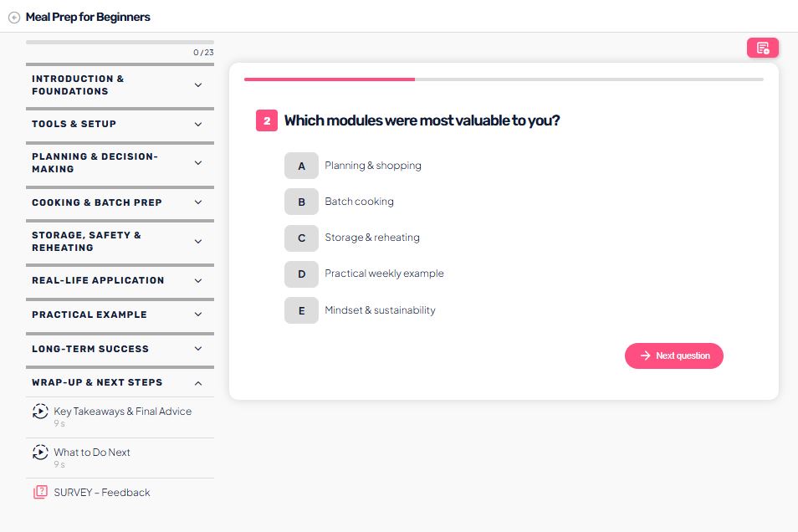This screenshot has width=798, height=532.
Task: Pick option C Storage & reheating
Action: click(x=301, y=238)
